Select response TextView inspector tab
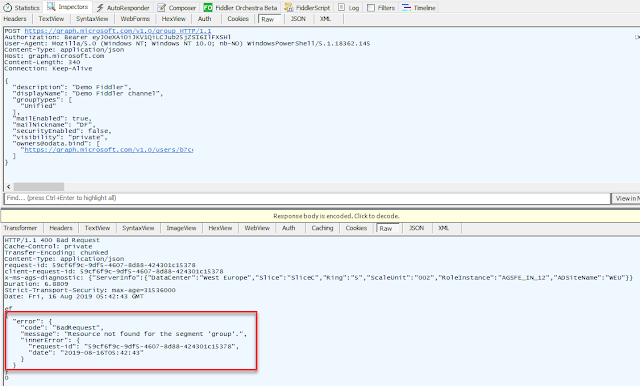Viewport: 640px width, 386px height. (98, 228)
